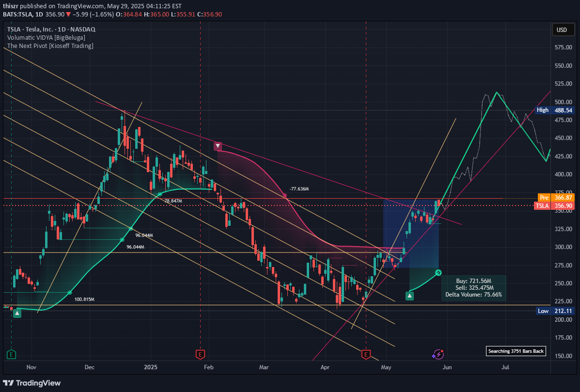Click the '450.00' price axis label
Viewport: 580px width, 392px height.
pos(564,138)
